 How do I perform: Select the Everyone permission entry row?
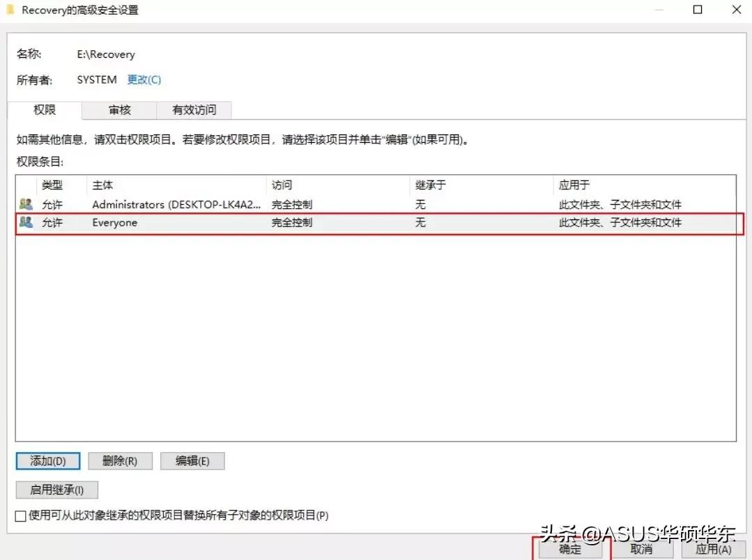coord(279,222)
